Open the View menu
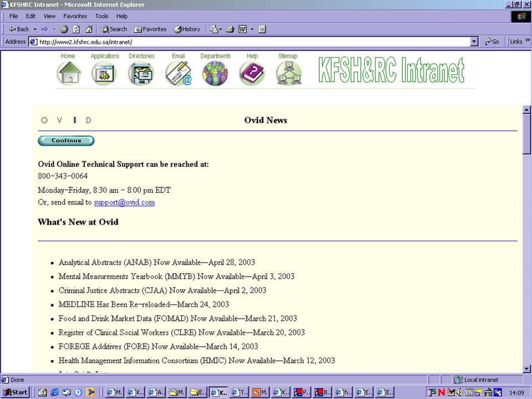The height and width of the screenshot is (399, 532). tap(49, 16)
